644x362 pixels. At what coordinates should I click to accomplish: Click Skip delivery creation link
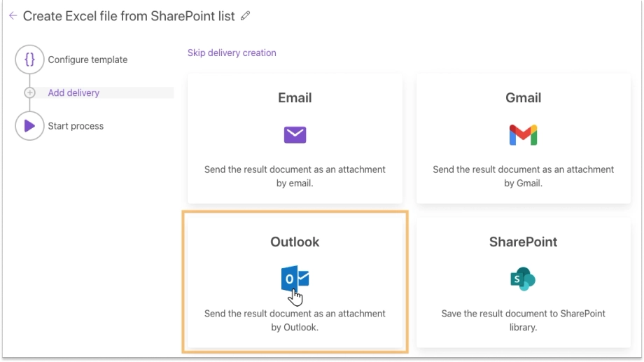tap(232, 53)
